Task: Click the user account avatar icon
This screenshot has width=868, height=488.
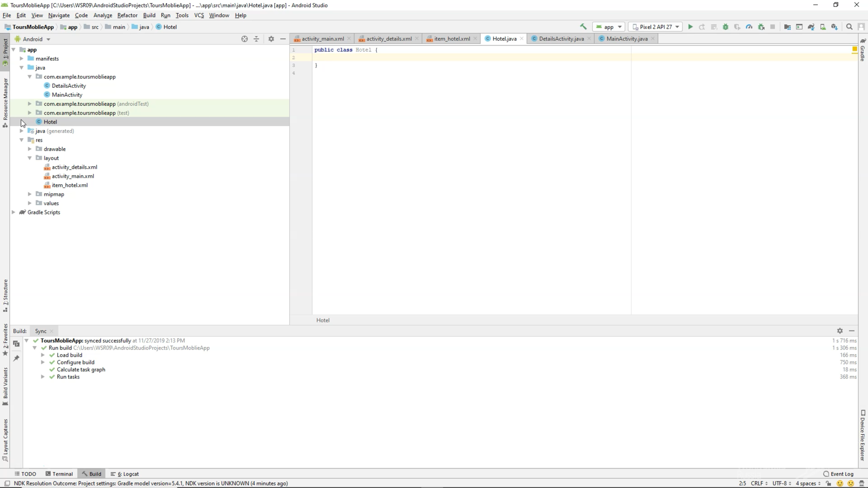Action: [x=861, y=27]
